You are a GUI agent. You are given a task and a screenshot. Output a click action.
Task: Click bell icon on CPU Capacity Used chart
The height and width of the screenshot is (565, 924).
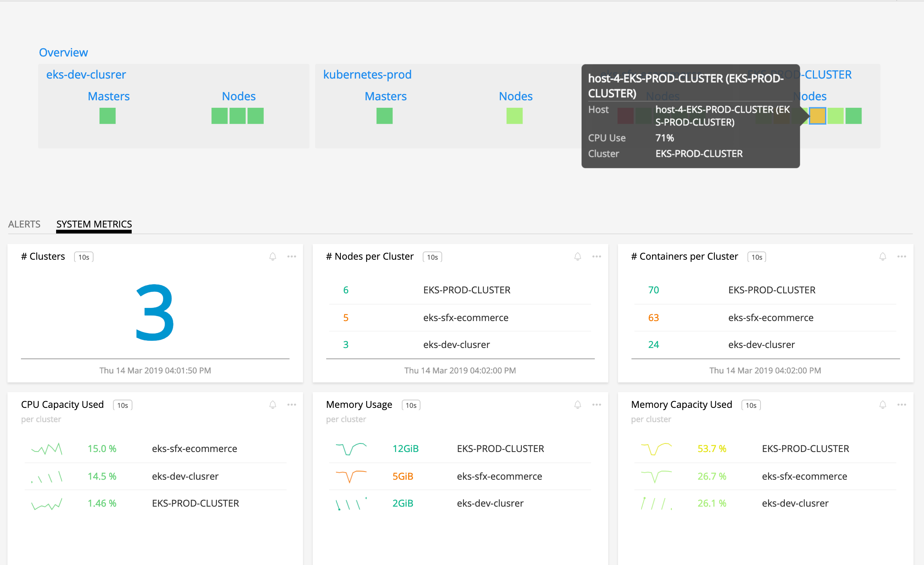click(x=273, y=405)
